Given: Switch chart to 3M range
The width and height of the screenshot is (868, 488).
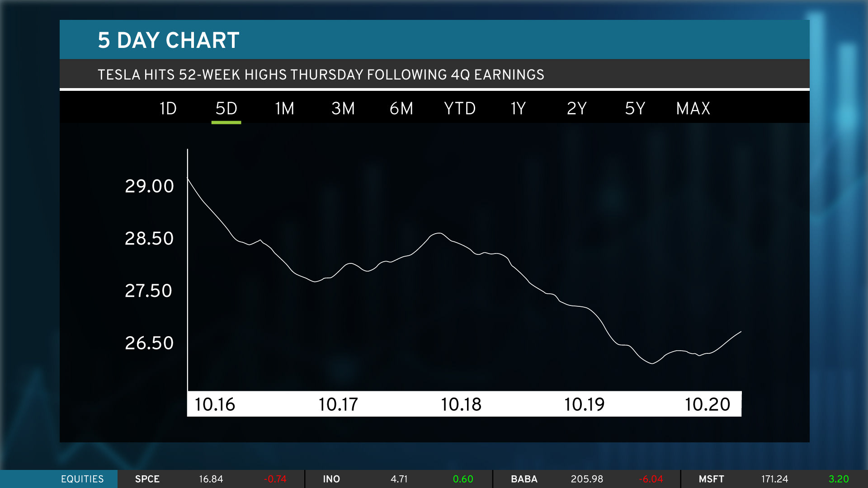Looking at the screenshot, I should point(343,108).
